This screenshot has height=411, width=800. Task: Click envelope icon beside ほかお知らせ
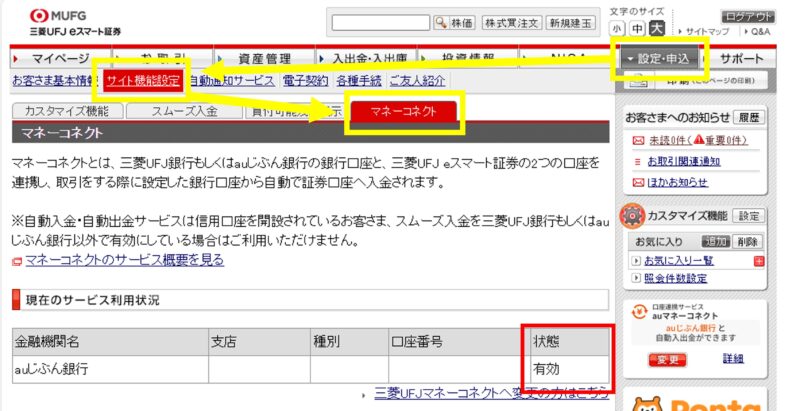coord(638,183)
